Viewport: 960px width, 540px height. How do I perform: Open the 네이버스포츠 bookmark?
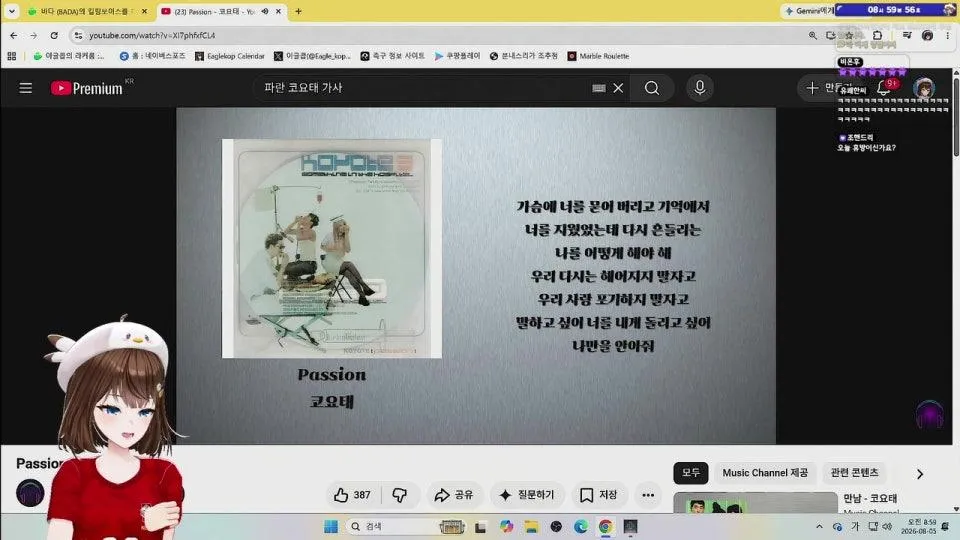[x=152, y=56]
